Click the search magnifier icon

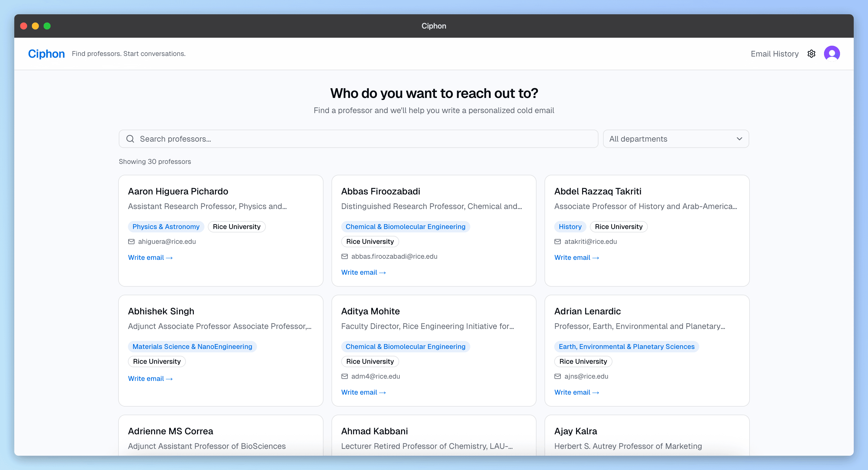(130, 138)
